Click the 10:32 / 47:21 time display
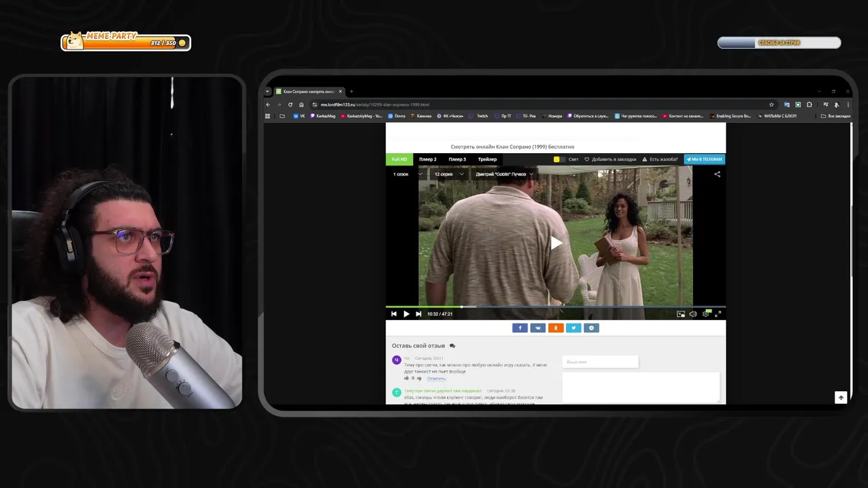Viewport: 868px width, 488px height. coord(439,314)
